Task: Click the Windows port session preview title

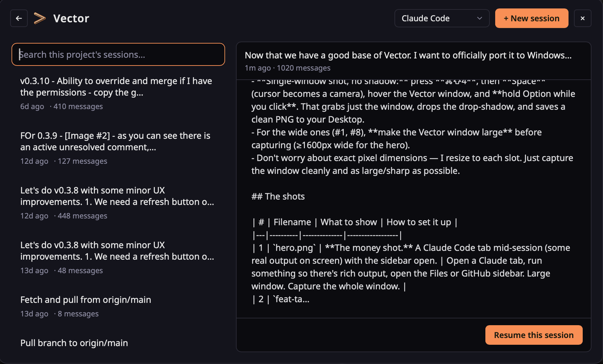Action: point(408,55)
